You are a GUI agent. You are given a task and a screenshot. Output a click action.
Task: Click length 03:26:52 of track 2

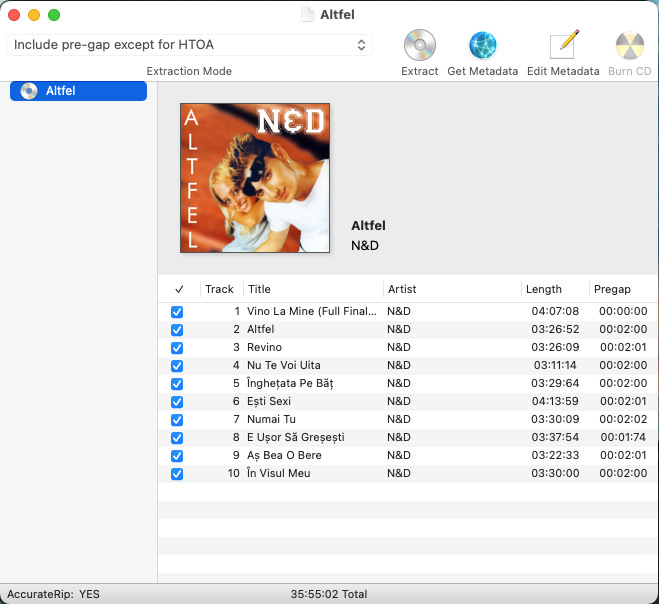pyautogui.click(x=555, y=329)
